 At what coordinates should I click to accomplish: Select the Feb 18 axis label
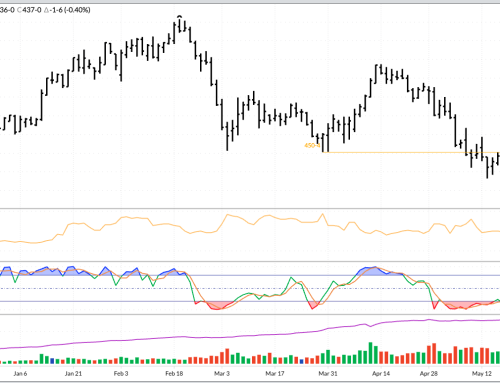click(174, 373)
